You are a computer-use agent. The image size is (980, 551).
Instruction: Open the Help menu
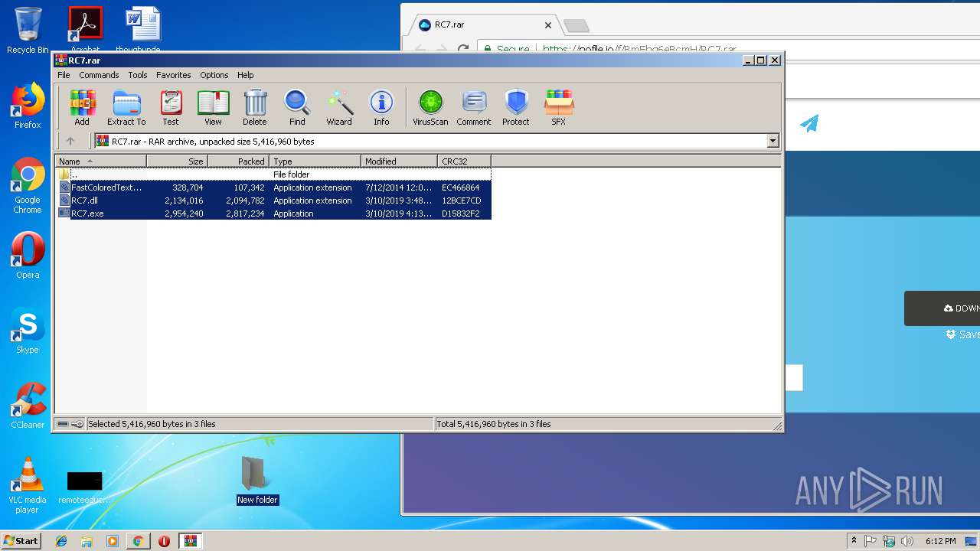tap(245, 75)
